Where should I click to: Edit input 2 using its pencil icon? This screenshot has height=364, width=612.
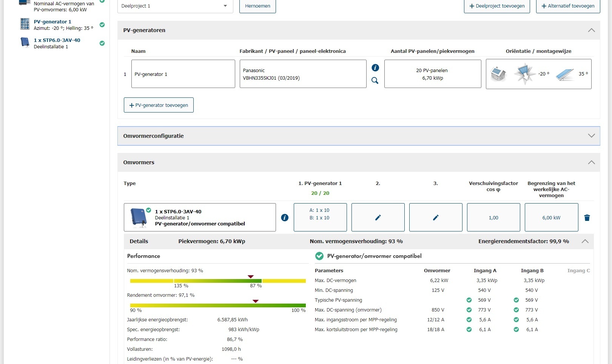tap(378, 217)
